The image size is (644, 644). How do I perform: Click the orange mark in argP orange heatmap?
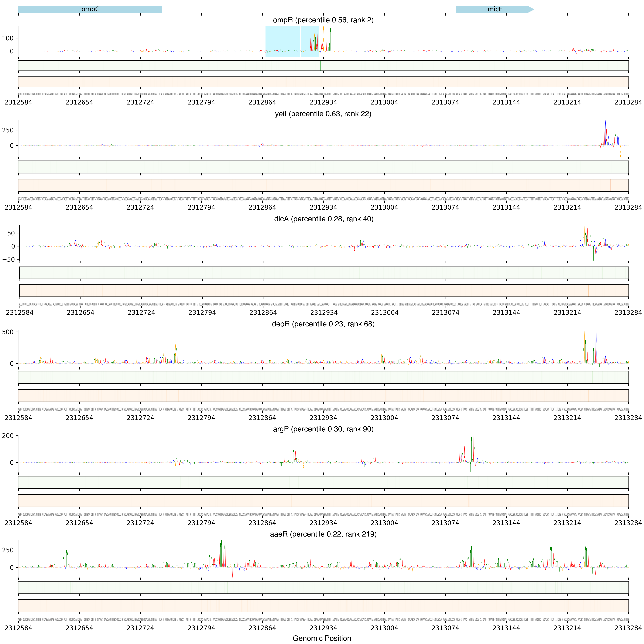pyautogui.click(x=469, y=501)
